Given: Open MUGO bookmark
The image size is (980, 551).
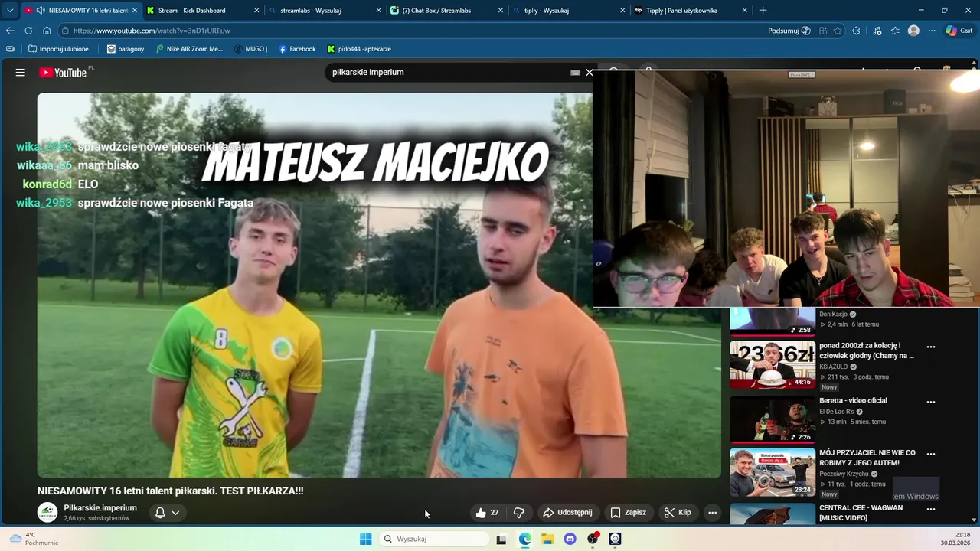Looking at the screenshot, I should tap(251, 49).
